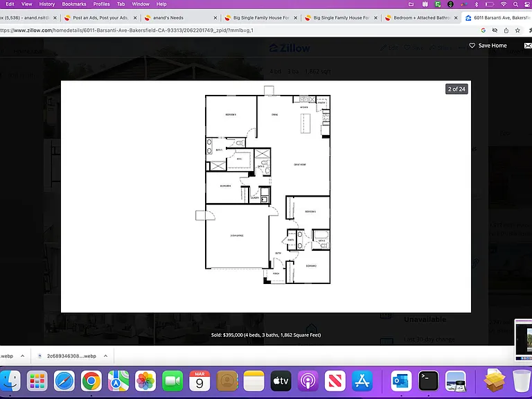Open the History menu

pos(47,4)
